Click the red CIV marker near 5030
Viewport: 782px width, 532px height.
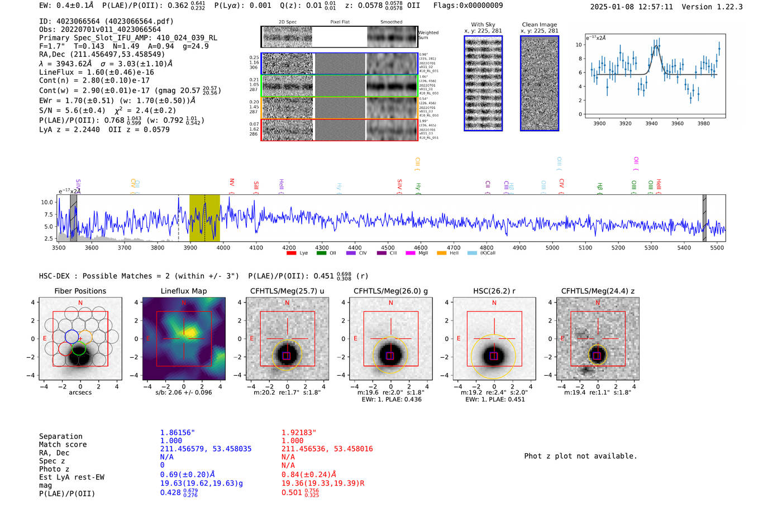(561, 186)
